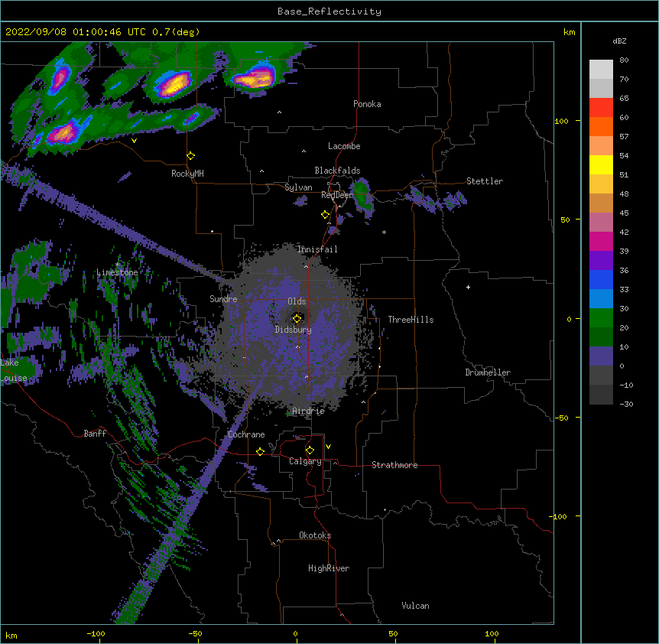Click the Blackfalds city label
This screenshot has width=659, height=644.
[337, 171]
